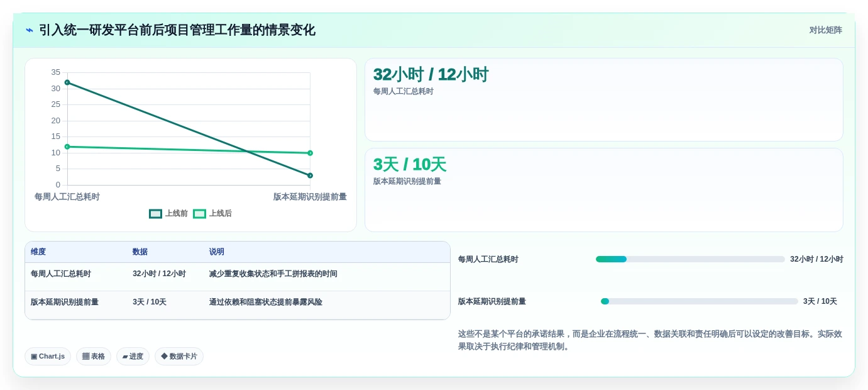Viewport: 868px width, 390px height.
Task: Click x-axis label 版本延期识别提前量
Action: (310, 197)
